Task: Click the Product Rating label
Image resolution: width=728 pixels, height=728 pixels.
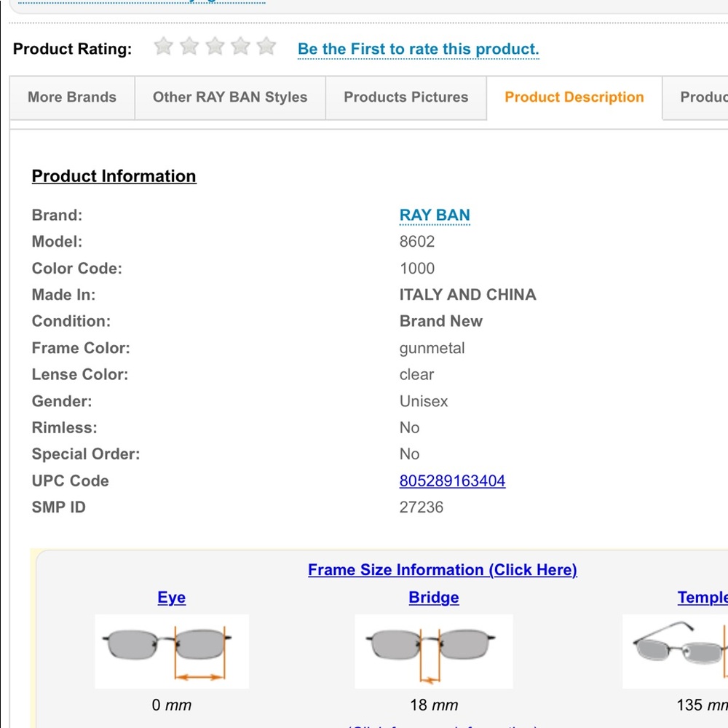Action: pyautogui.click(x=72, y=50)
